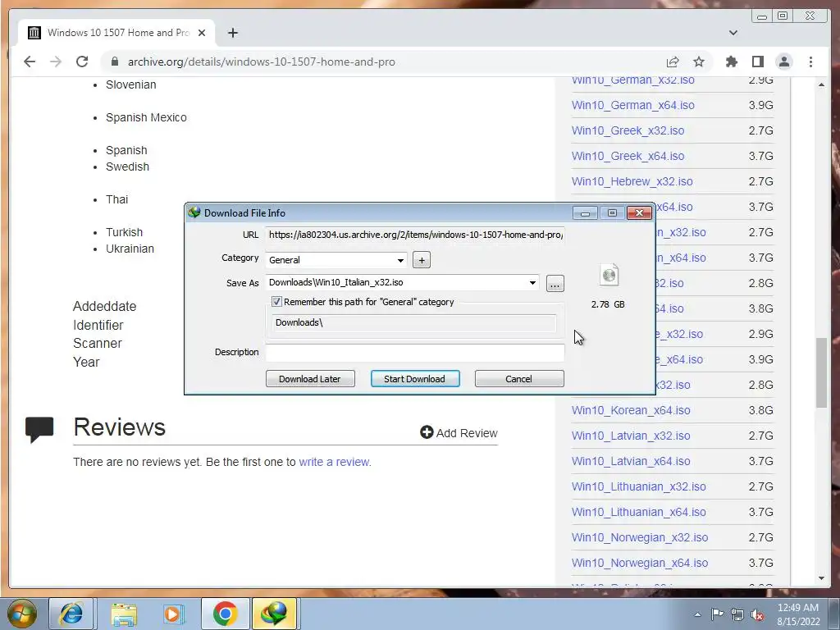Click the browser forward arrow
The width and height of the screenshot is (840, 630).
[56, 62]
